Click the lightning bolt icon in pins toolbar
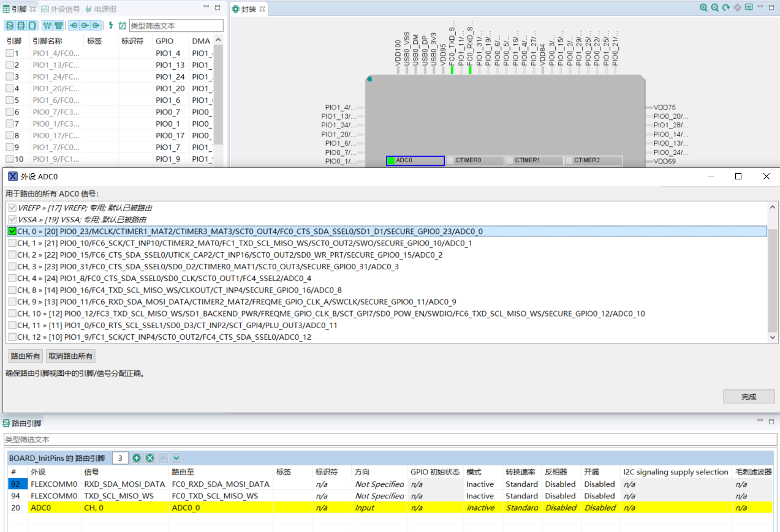The image size is (780, 532). pos(111,26)
